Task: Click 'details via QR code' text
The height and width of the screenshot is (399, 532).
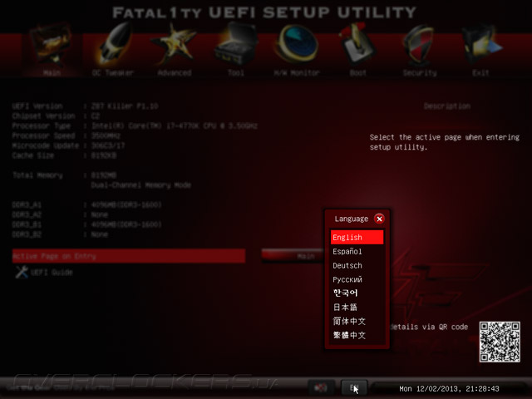Action: pyautogui.click(x=429, y=327)
